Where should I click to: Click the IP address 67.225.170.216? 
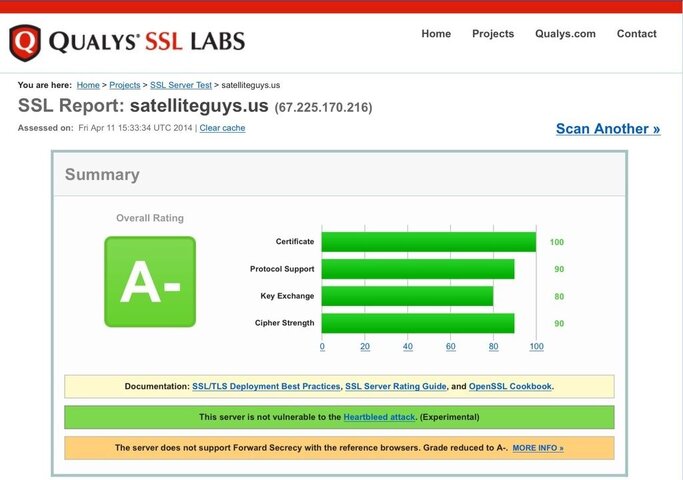323,108
